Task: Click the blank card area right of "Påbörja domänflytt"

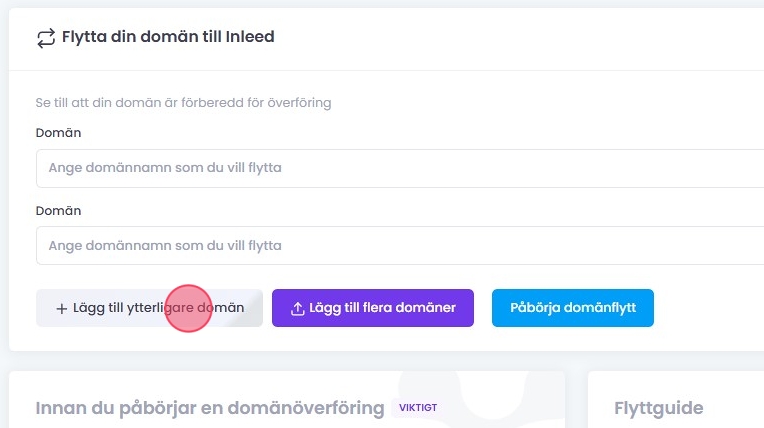Action: [708, 308]
